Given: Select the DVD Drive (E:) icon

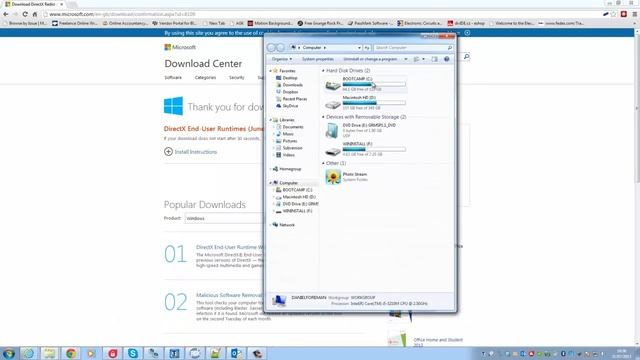Looking at the screenshot, I should pyautogui.click(x=332, y=131).
